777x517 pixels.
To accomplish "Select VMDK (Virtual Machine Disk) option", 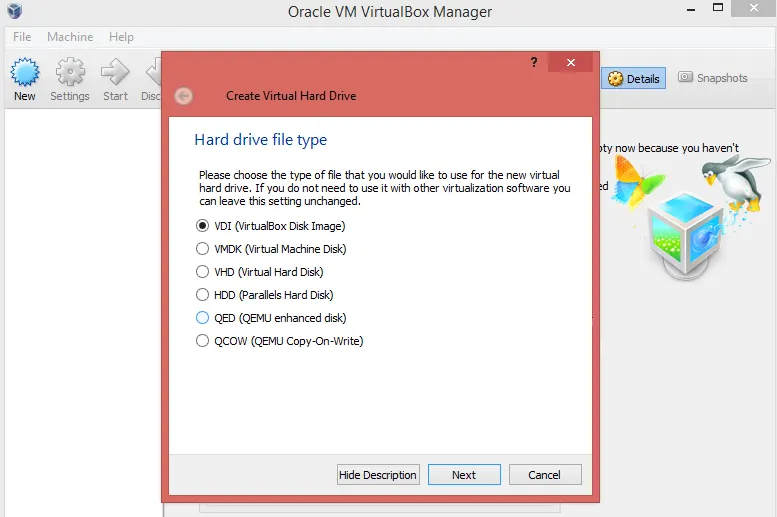I will 271,249.
